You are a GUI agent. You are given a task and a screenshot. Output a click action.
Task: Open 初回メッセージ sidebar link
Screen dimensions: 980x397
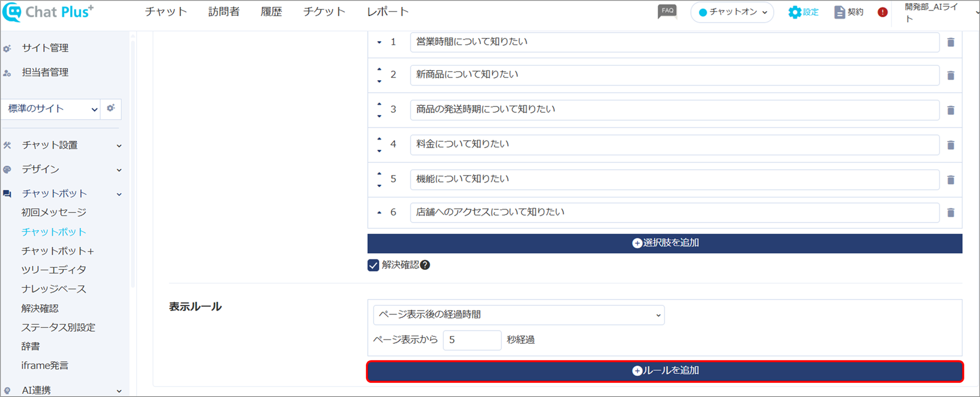[54, 212]
